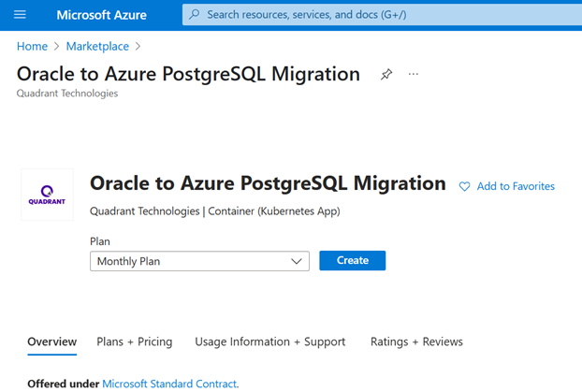This screenshot has width=582, height=392.
Task: Expand the Plan dropdown chevron arrow
Action: (x=298, y=261)
